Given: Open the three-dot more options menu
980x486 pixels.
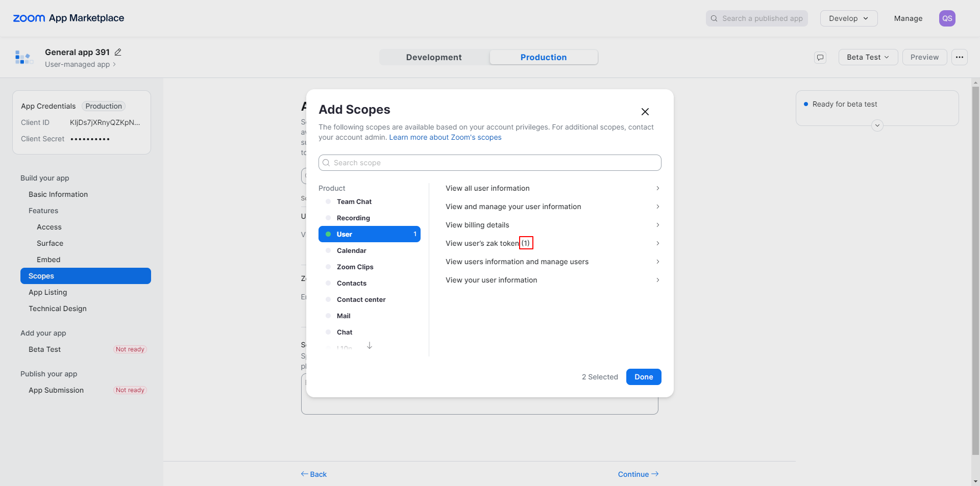Looking at the screenshot, I should tap(960, 57).
